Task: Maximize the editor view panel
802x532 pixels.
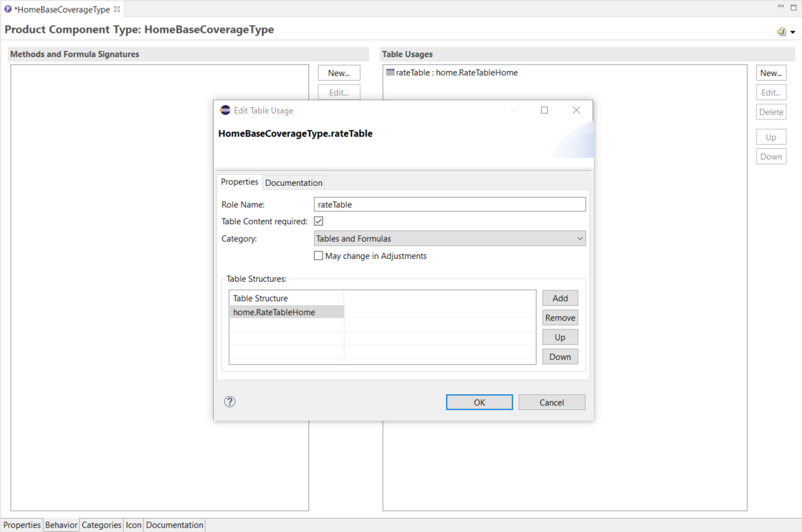Action: 794,7
